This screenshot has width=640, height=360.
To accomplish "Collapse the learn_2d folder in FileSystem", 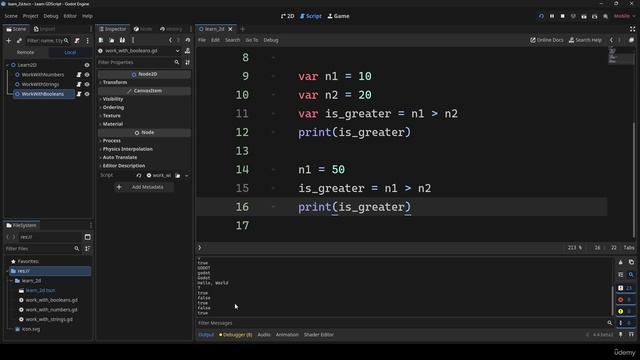I will click(11, 281).
